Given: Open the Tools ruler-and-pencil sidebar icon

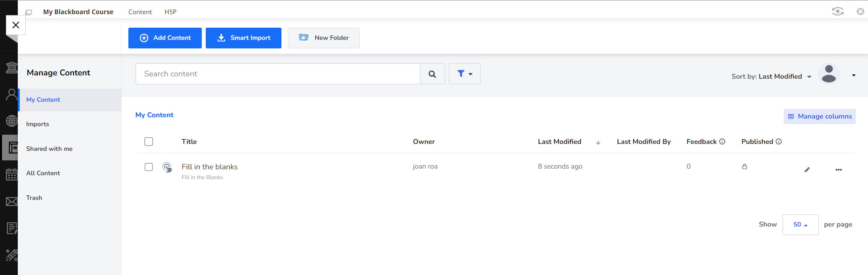Looking at the screenshot, I should 12,255.
